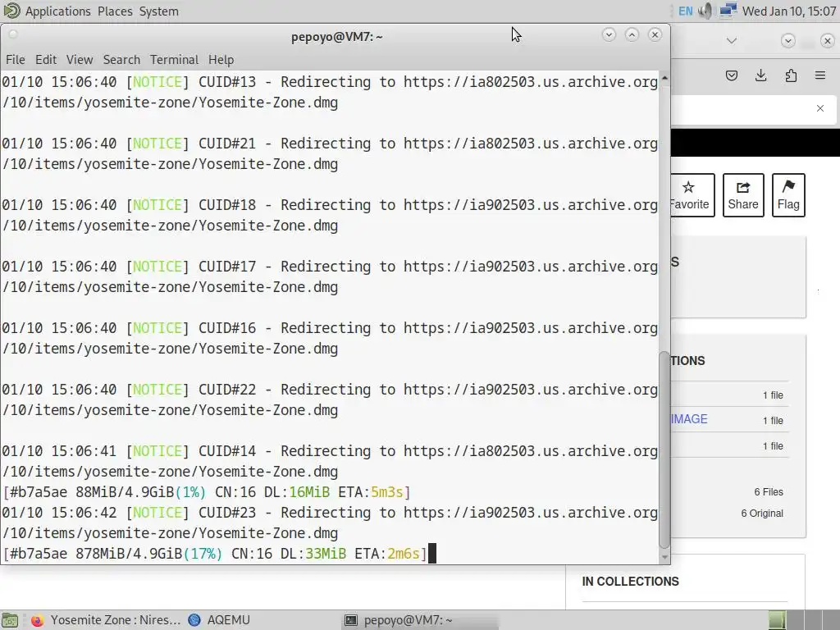Click the progress line showing 17% download
The image size is (840, 630).
(x=215, y=554)
